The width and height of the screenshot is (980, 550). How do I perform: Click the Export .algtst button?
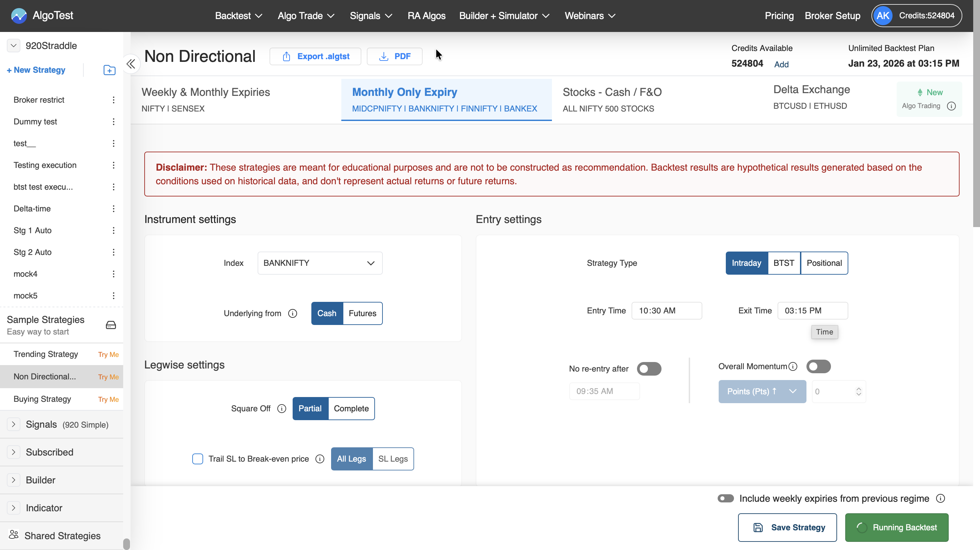coord(315,56)
